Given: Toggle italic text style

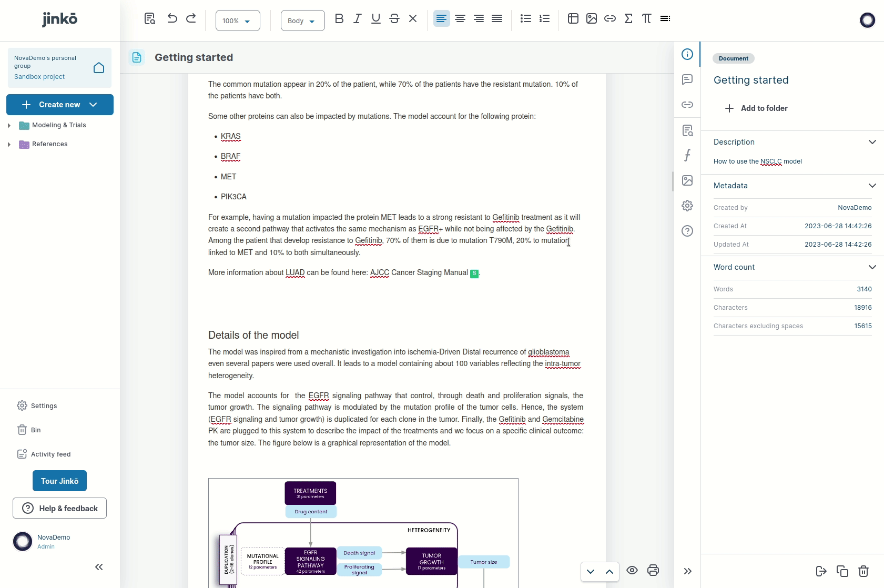Looking at the screenshot, I should (358, 19).
